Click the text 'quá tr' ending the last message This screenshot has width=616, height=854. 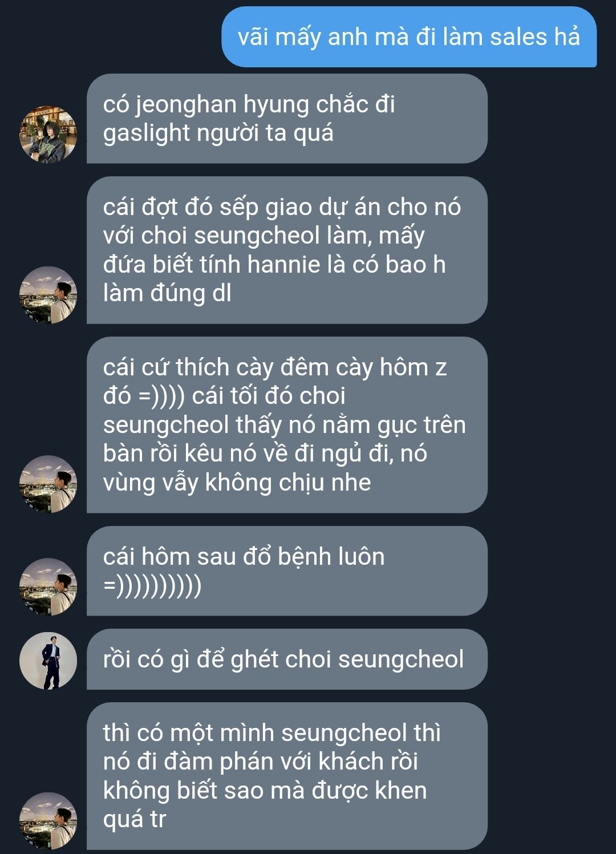click(135, 819)
